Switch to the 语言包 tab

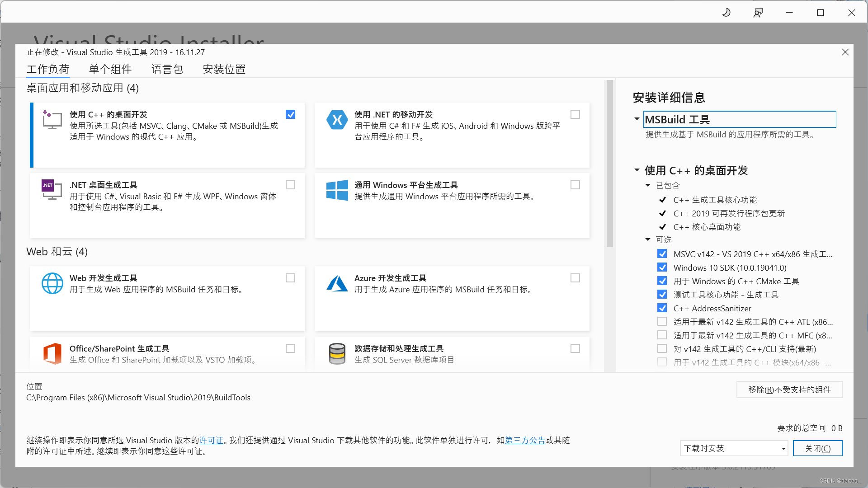click(167, 69)
